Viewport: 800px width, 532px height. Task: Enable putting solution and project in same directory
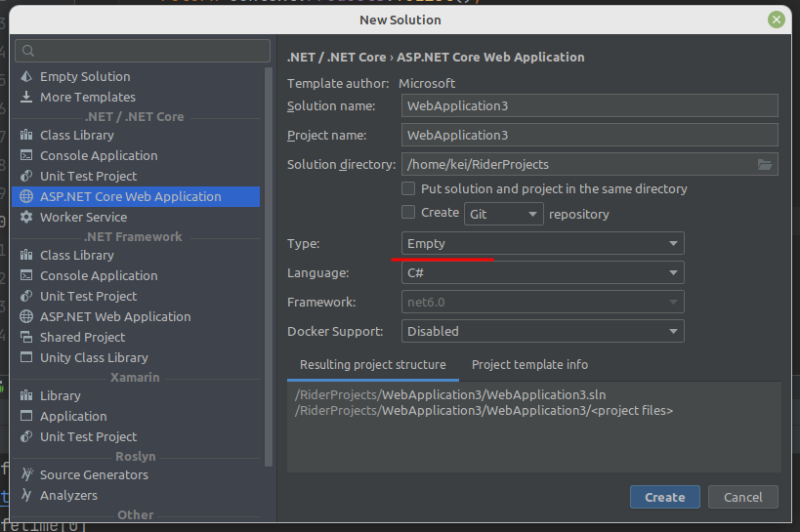[x=409, y=188]
